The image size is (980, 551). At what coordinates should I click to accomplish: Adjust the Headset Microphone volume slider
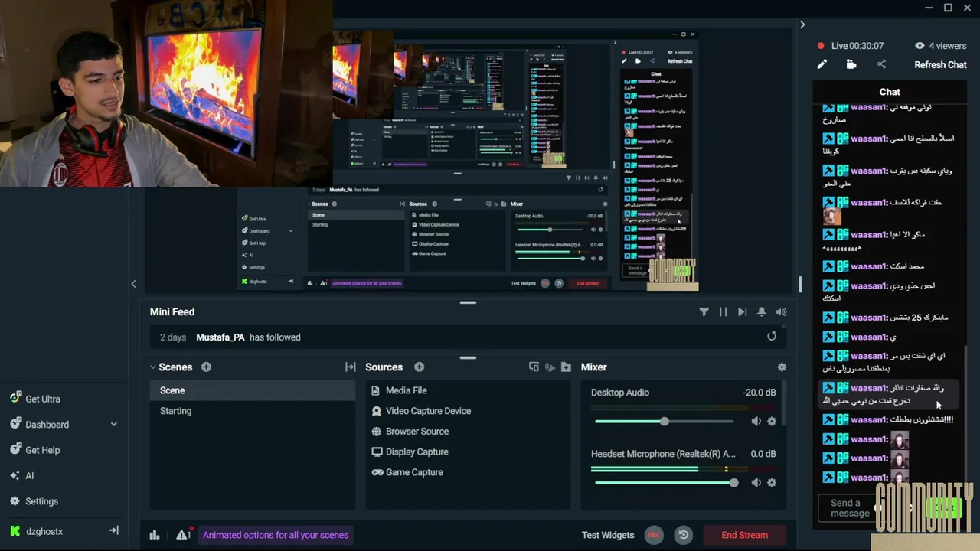click(665, 483)
